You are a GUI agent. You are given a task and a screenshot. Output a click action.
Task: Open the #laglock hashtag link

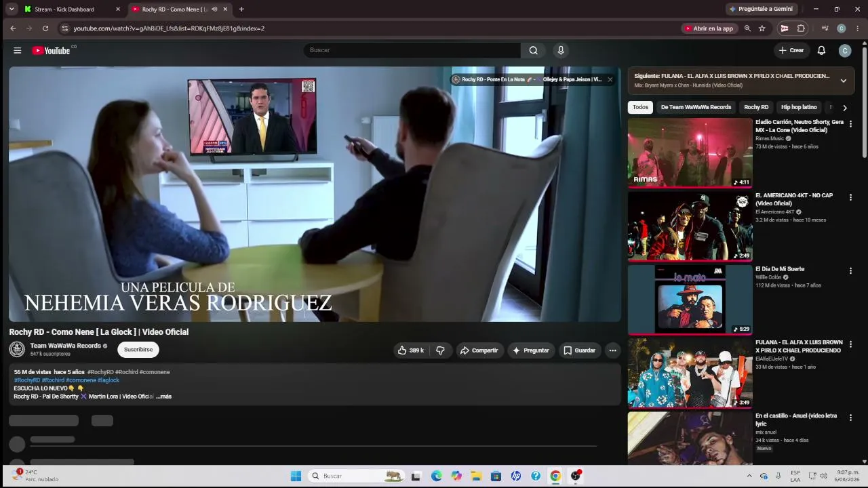coord(108,380)
